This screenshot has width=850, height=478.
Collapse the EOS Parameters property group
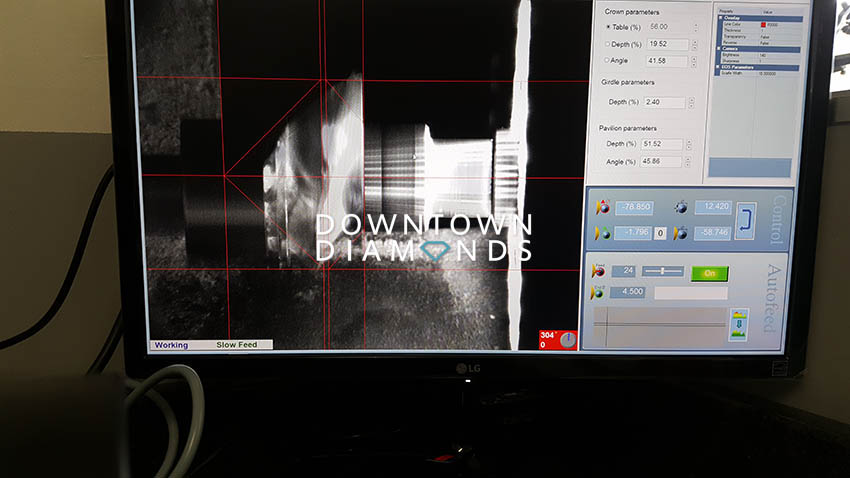pos(718,67)
